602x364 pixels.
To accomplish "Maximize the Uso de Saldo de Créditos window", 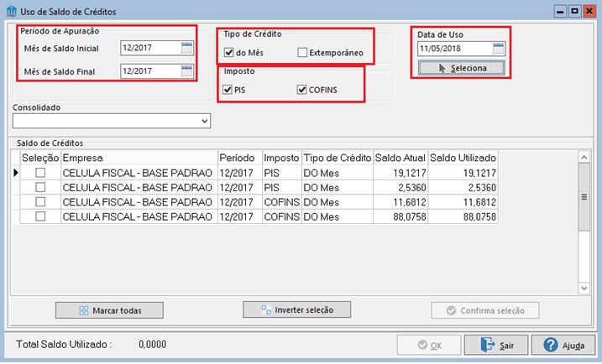I will 574,11.
